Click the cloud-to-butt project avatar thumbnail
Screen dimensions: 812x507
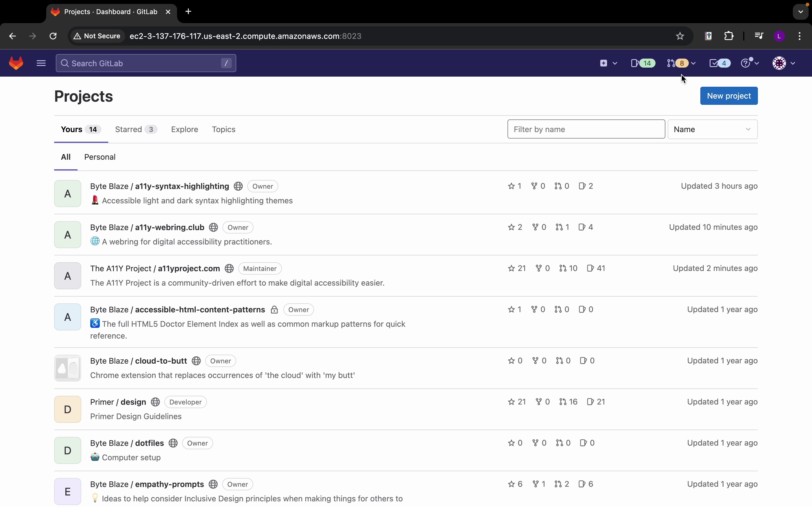click(67, 368)
